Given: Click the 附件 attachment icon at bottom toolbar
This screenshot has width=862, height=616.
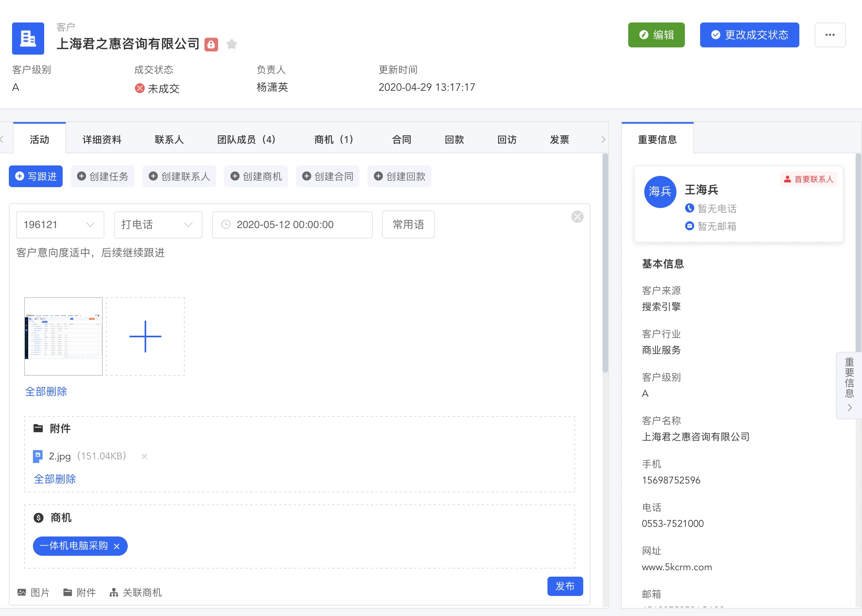Looking at the screenshot, I should point(67,592).
